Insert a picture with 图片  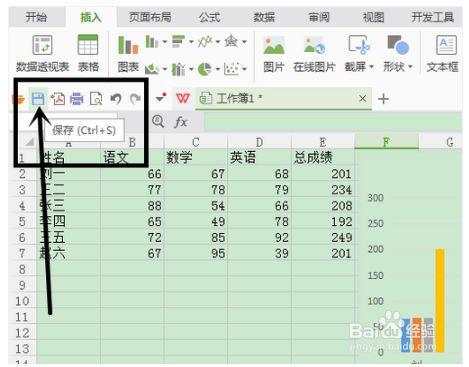coord(274,54)
